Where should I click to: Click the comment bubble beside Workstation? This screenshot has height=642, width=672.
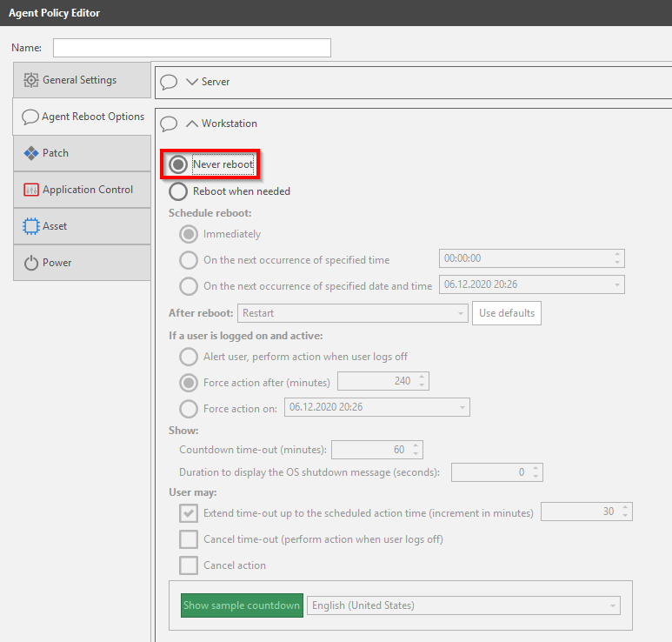tap(169, 124)
